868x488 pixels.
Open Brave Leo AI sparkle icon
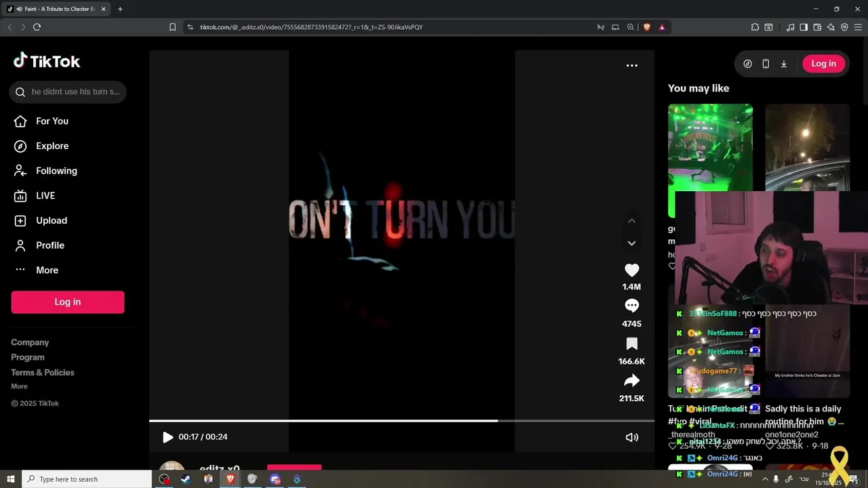[831, 27]
